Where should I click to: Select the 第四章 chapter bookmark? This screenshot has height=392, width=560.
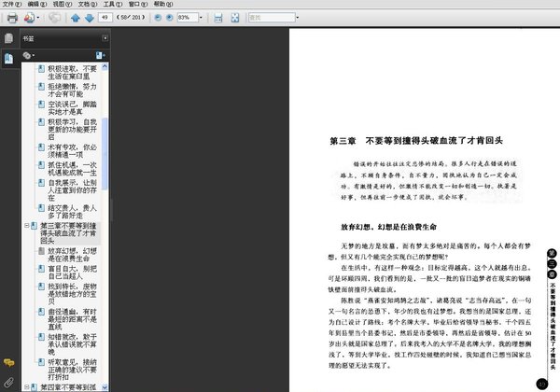click(68, 387)
